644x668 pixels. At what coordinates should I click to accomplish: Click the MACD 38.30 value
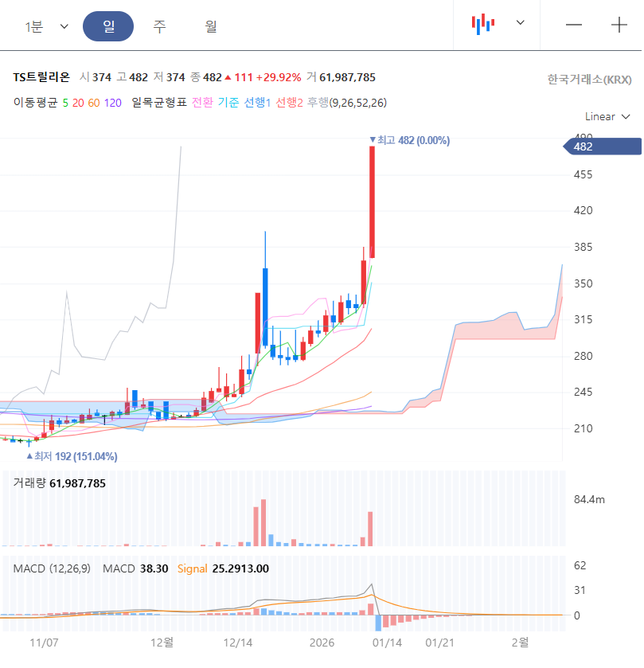click(135, 568)
